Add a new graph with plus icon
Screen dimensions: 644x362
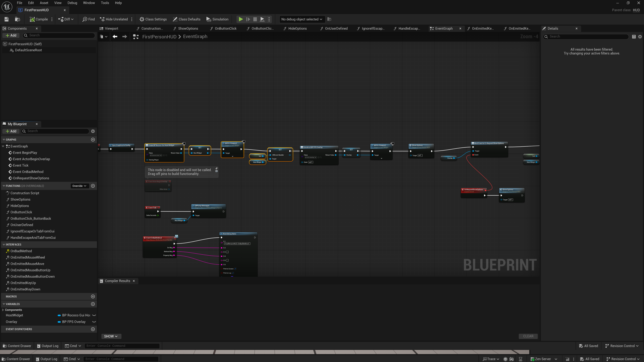tap(93, 140)
